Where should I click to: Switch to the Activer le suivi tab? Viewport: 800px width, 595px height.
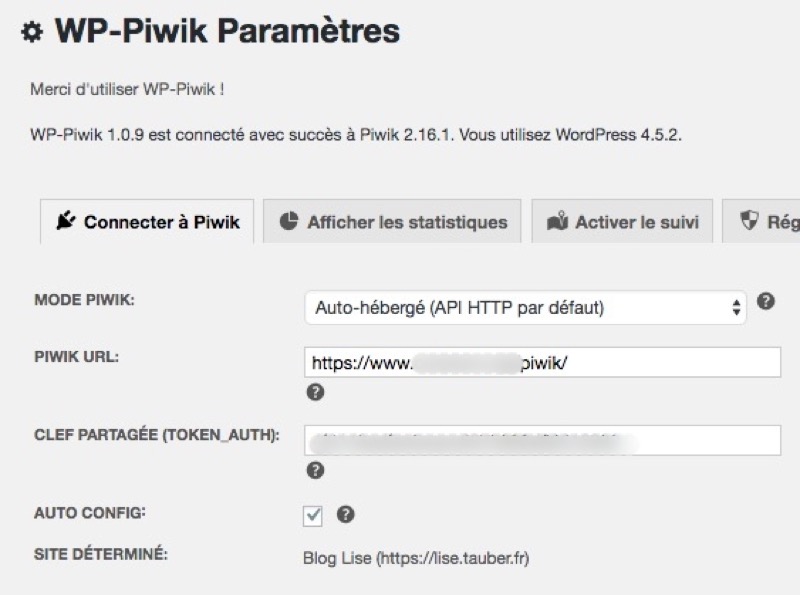[x=622, y=221]
